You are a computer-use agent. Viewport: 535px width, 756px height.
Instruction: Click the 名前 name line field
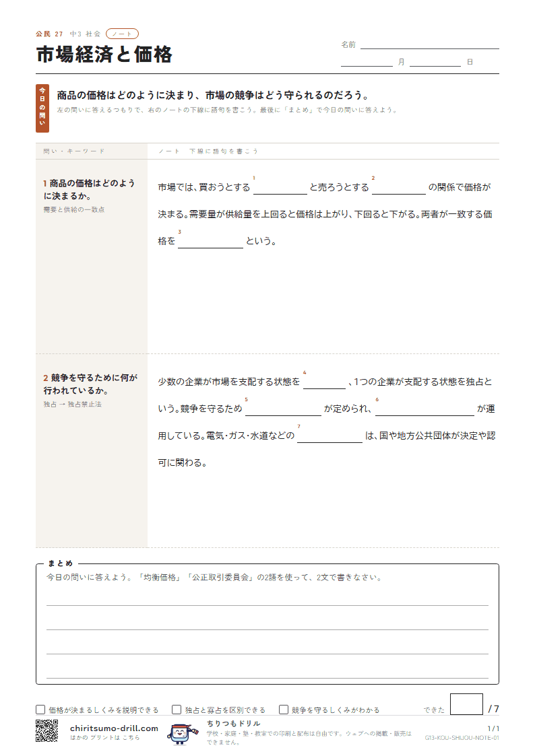click(x=429, y=44)
